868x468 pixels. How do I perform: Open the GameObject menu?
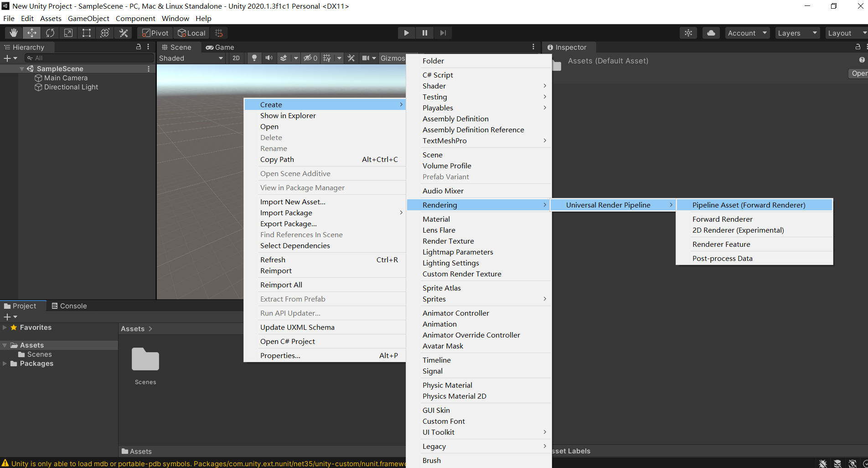88,18
